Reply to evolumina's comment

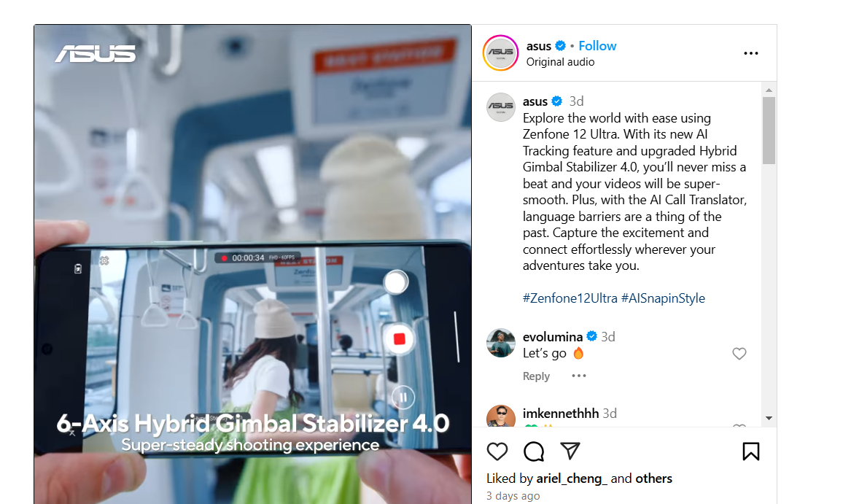[x=536, y=376]
